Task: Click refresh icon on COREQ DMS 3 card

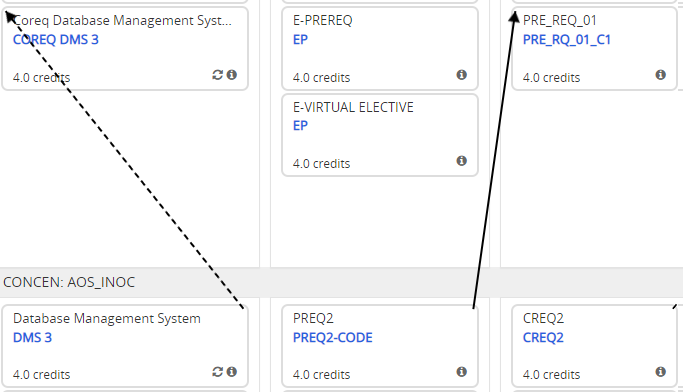Action: [x=217, y=75]
